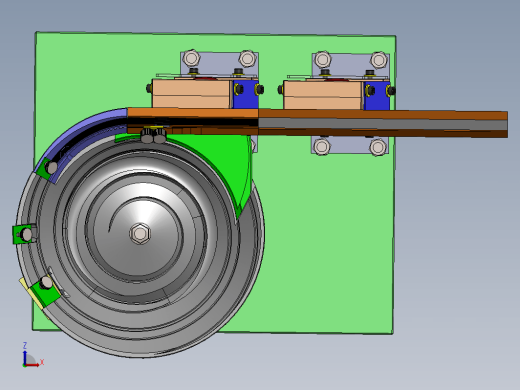The image size is (520, 390).
Task: Click the gray channel of linear track
Action: tap(383, 125)
